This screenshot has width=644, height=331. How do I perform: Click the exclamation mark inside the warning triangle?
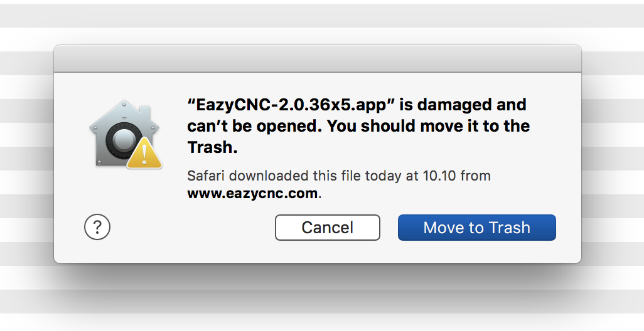pos(144,155)
